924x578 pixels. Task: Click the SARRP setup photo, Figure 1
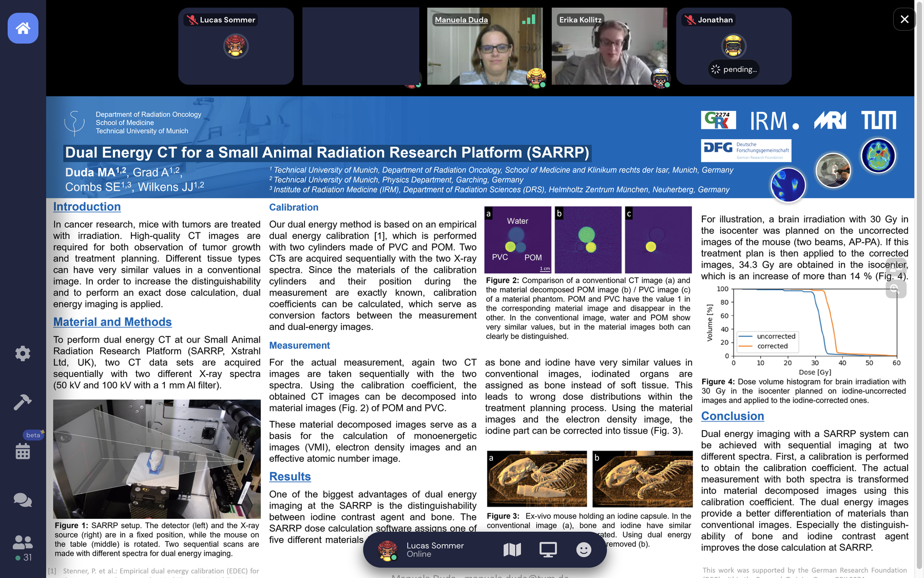pyautogui.click(x=157, y=459)
